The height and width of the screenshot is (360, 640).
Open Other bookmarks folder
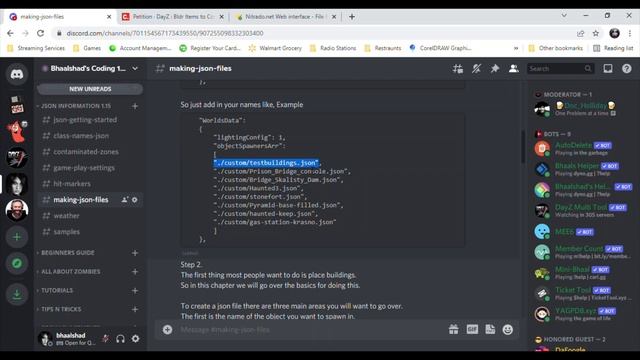point(556,48)
